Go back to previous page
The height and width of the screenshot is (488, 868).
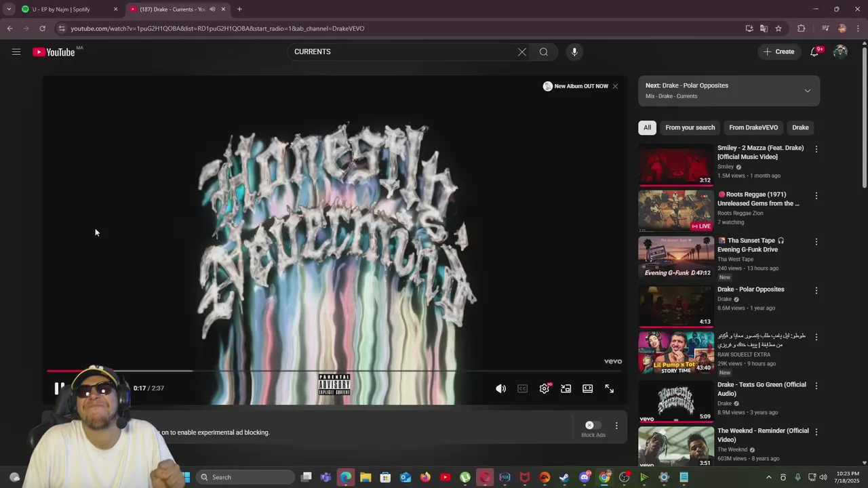[9, 28]
